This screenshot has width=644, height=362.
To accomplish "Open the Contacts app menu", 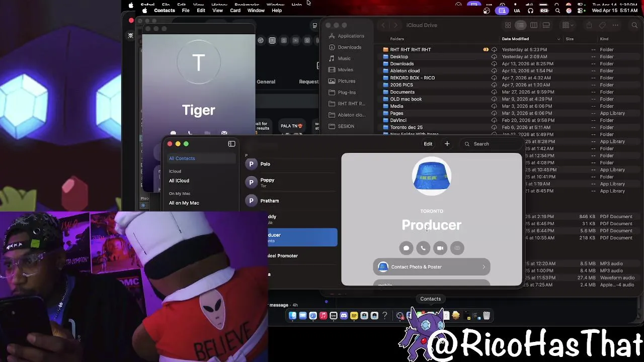I will (x=165, y=11).
